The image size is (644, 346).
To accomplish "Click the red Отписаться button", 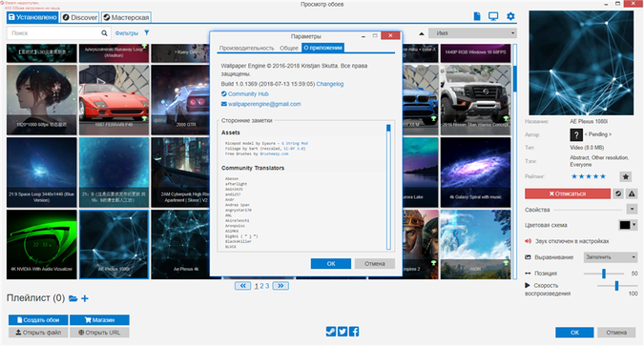I will [568, 193].
